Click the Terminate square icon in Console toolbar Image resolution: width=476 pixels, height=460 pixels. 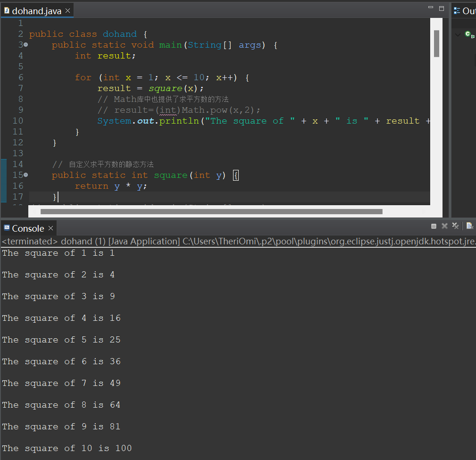[434, 226]
